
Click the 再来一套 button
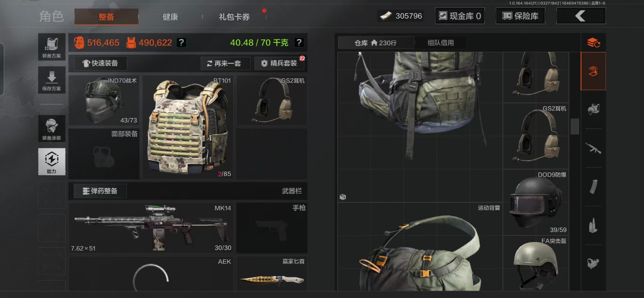point(225,63)
